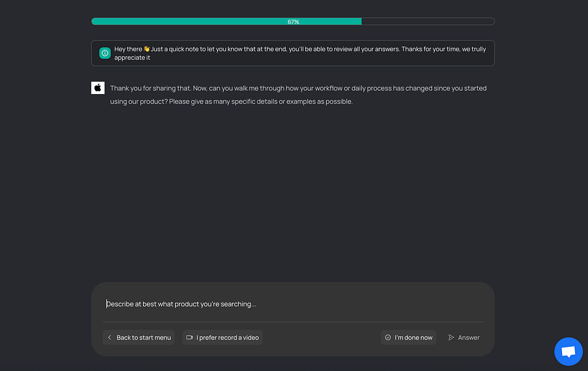Image resolution: width=588 pixels, height=371 pixels.
Task: Click the unfilled dark part of the progress bar
Action: 427,22
